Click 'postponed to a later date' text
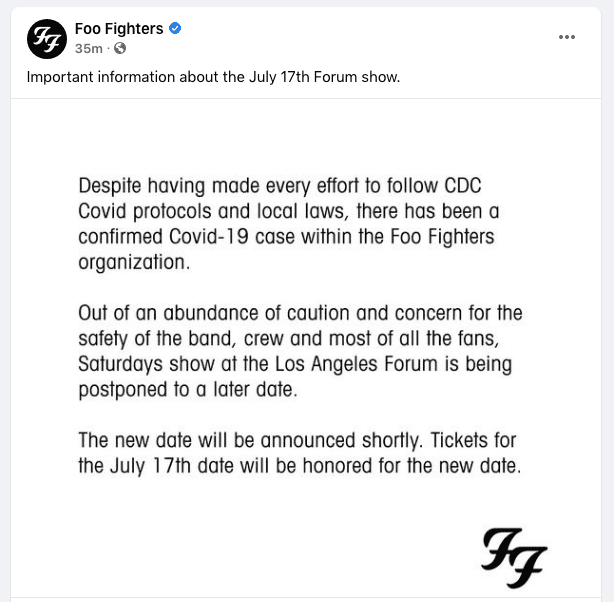Viewport: 614px width, 602px height. pos(188,389)
